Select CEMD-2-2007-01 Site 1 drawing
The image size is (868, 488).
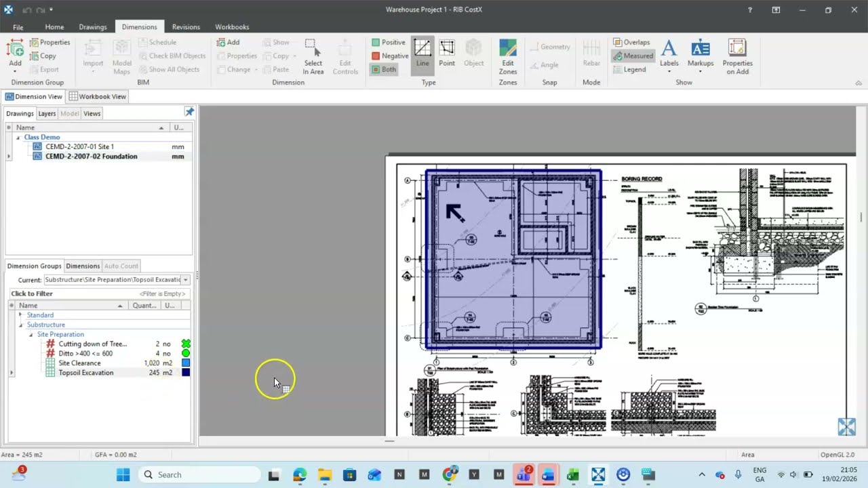pos(80,146)
